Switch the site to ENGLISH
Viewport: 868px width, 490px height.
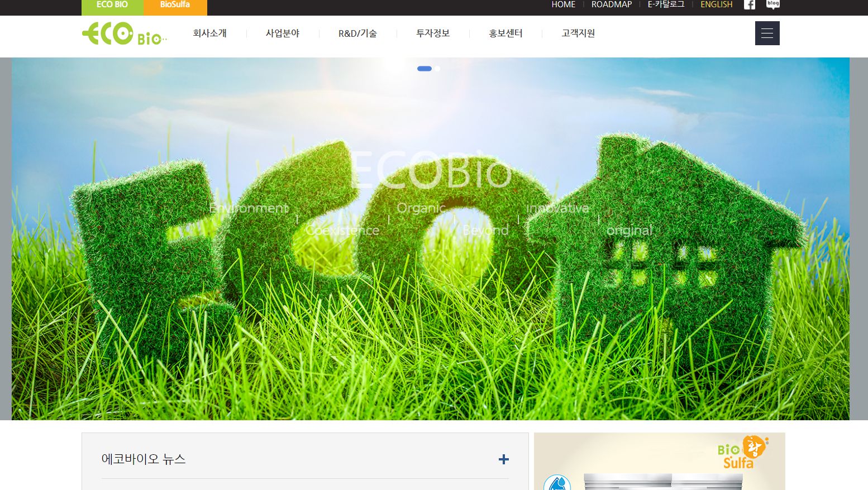[x=717, y=4]
